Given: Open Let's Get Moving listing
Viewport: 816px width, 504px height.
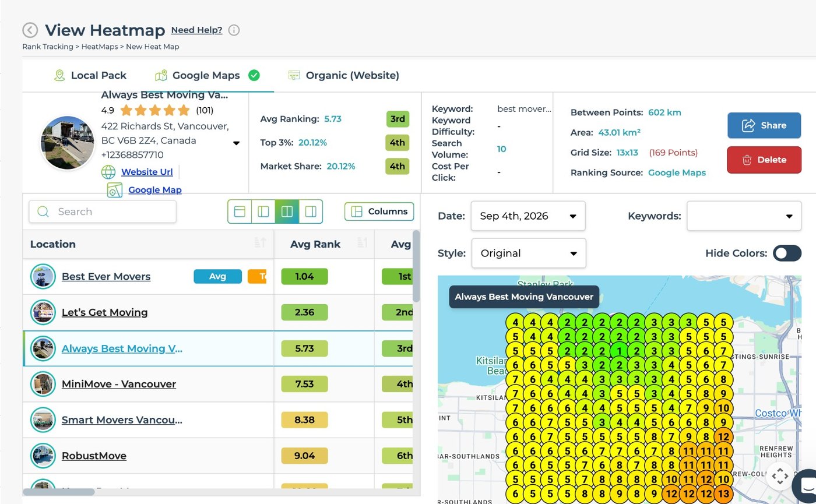Looking at the screenshot, I should (105, 312).
